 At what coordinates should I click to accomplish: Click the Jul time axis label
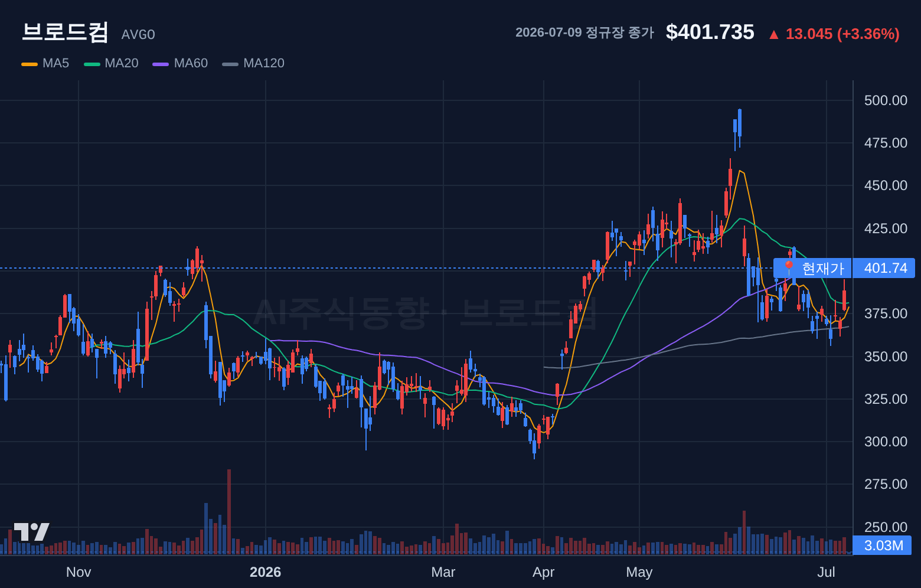point(826,572)
